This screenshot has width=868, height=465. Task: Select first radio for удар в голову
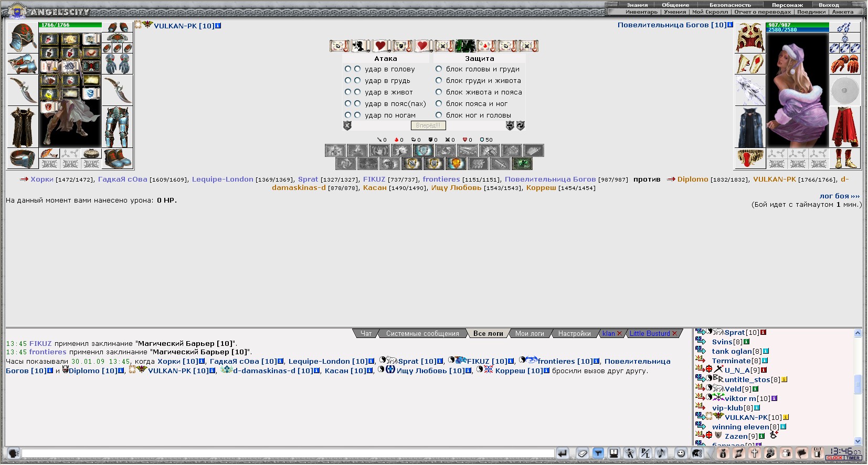pyautogui.click(x=347, y=69)
